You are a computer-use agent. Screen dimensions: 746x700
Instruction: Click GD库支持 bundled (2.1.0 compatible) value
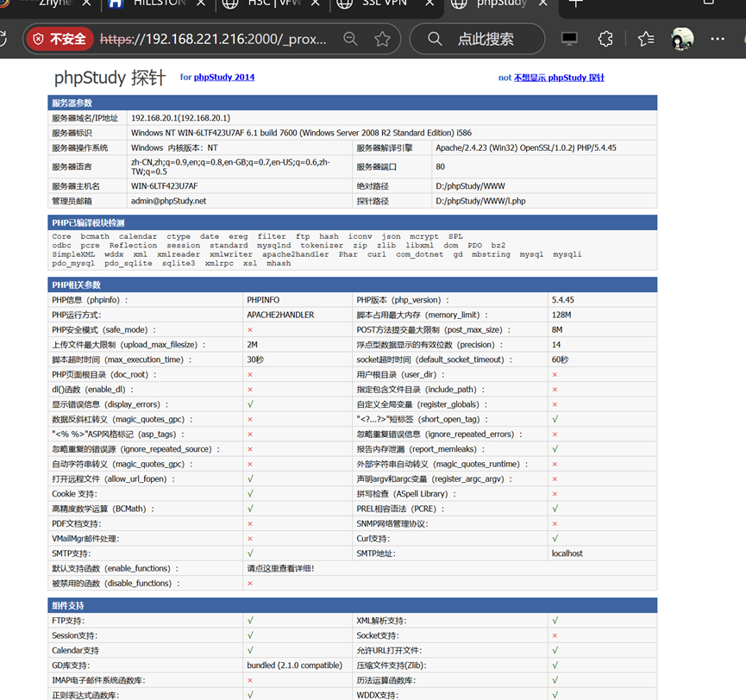[x=294, y=666]
